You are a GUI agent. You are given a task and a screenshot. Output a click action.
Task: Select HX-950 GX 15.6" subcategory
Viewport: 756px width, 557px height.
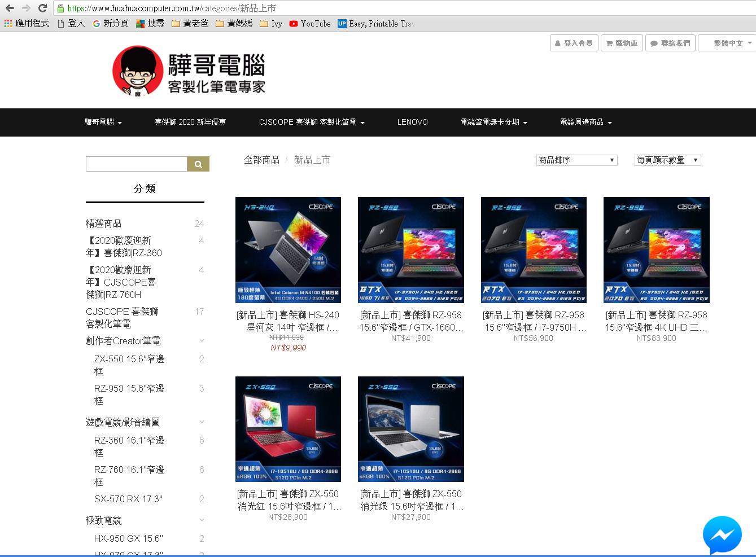point(128,538)
